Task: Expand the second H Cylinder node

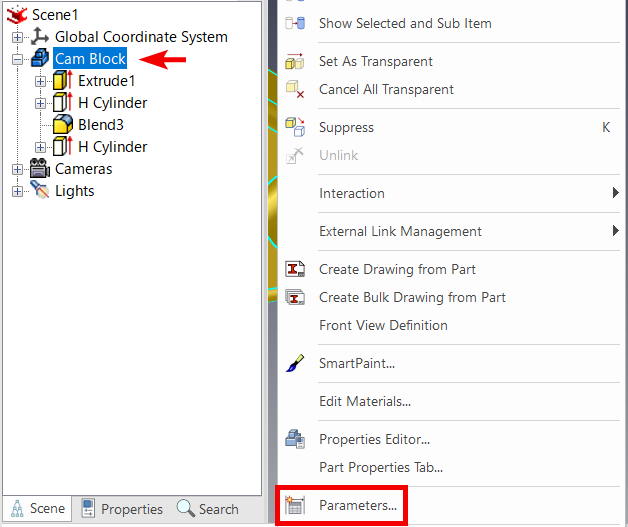Action: [x=40, y=147]
